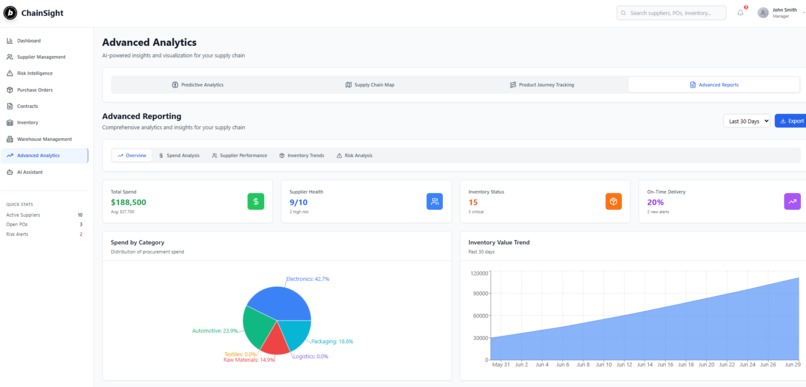This screenshot has width=806, height=387.
Task: Click the Raw Materials: 14.9% label
Action: (x=249, y=360)
